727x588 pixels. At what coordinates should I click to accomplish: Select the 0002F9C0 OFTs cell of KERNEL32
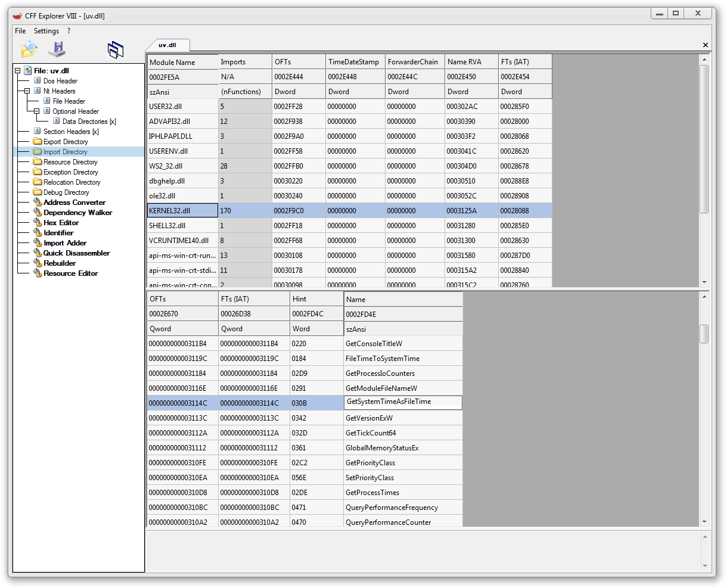click(x=299, y=210)
